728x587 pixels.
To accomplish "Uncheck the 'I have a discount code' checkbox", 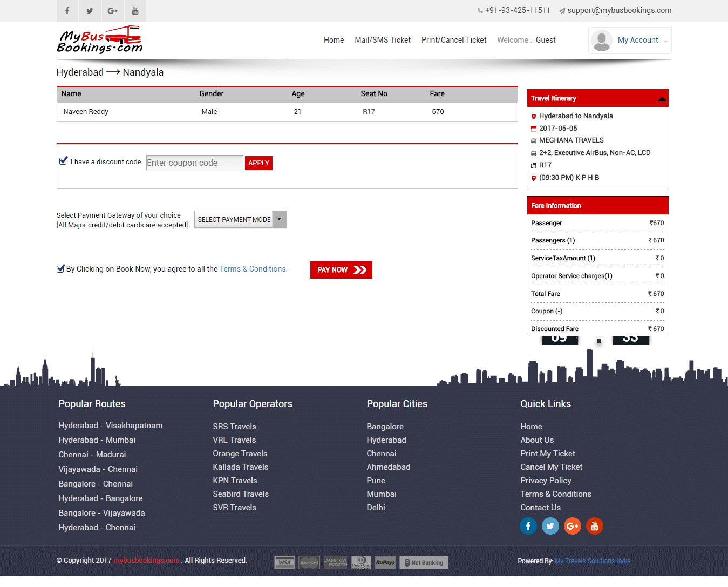I will click(x=63, y=161).
